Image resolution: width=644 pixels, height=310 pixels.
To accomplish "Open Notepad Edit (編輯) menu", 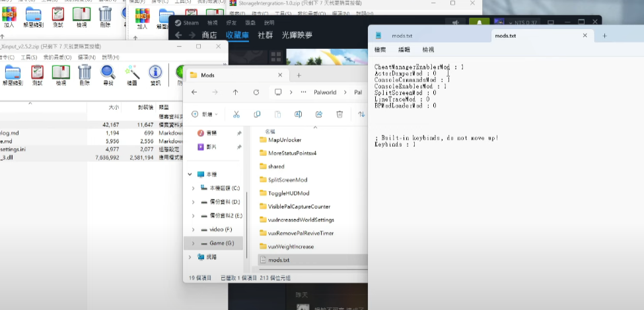I will coord(404,50).
